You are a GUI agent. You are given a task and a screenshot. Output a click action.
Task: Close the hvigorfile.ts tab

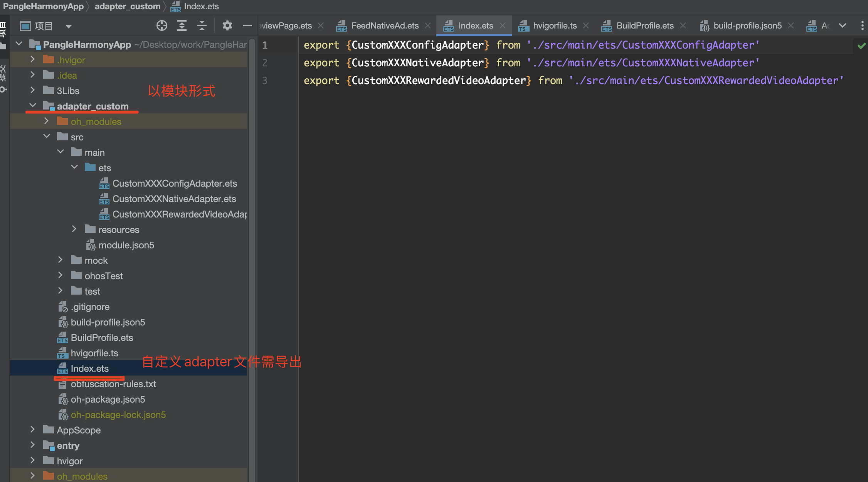(x=586, y=25)
